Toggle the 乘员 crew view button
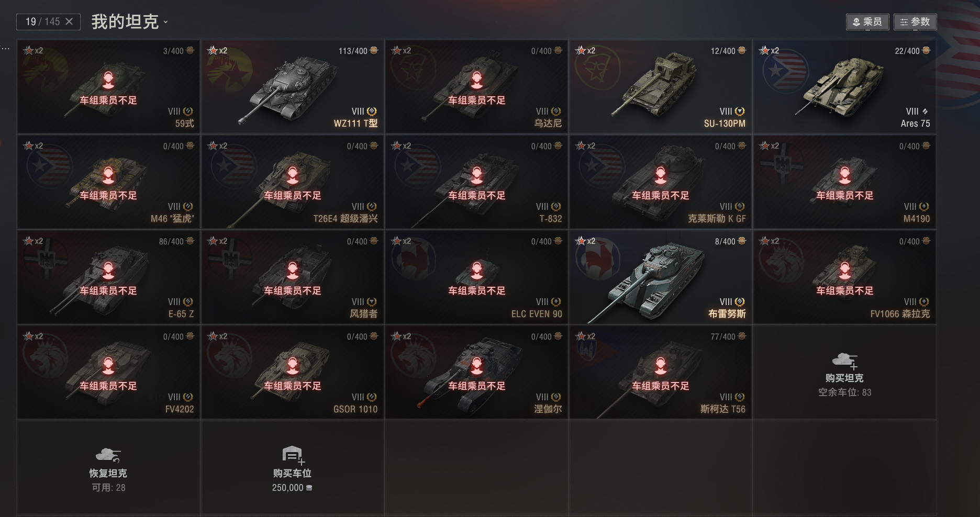This screenshot has height=517, width=980. (x=867, y=22)
